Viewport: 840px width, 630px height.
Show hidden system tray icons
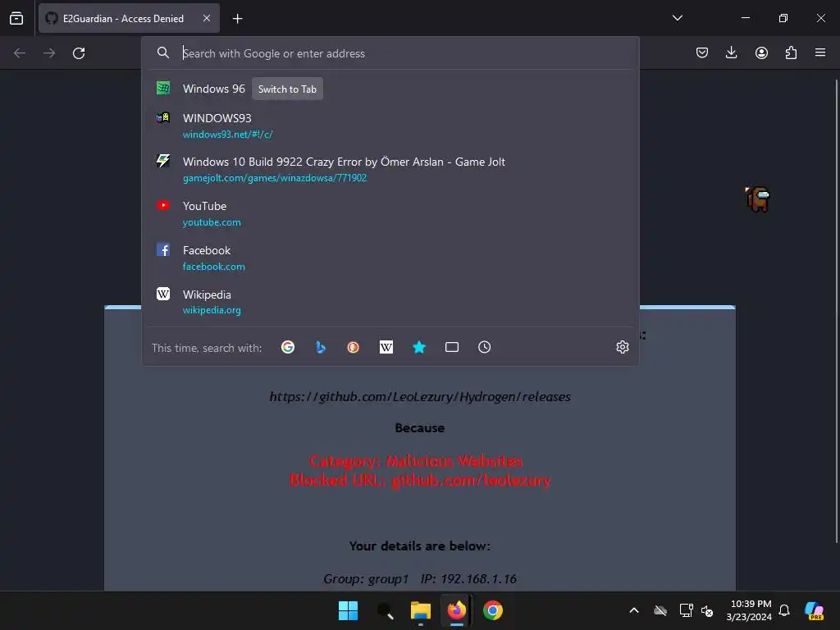pos(634,610)
